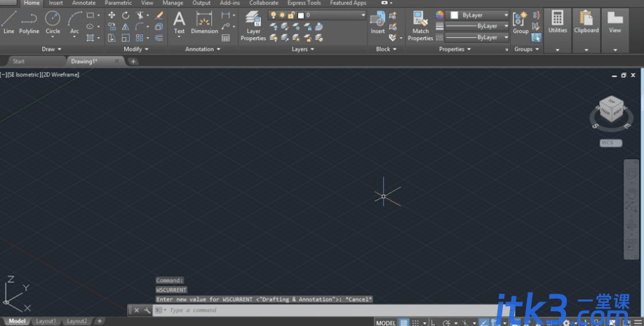Open the Parametric ribbon tab
The width and height of the screenshot is (644, 326).
tap(119, 3)
